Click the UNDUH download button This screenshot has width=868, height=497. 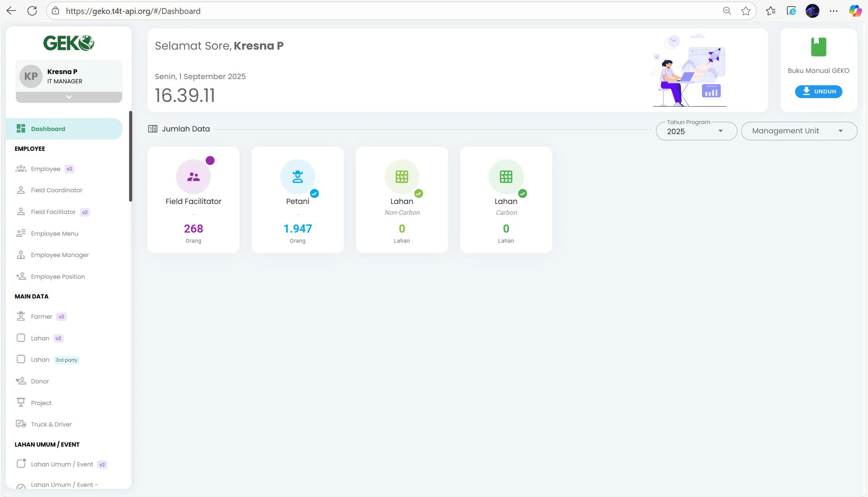(818, 91)
